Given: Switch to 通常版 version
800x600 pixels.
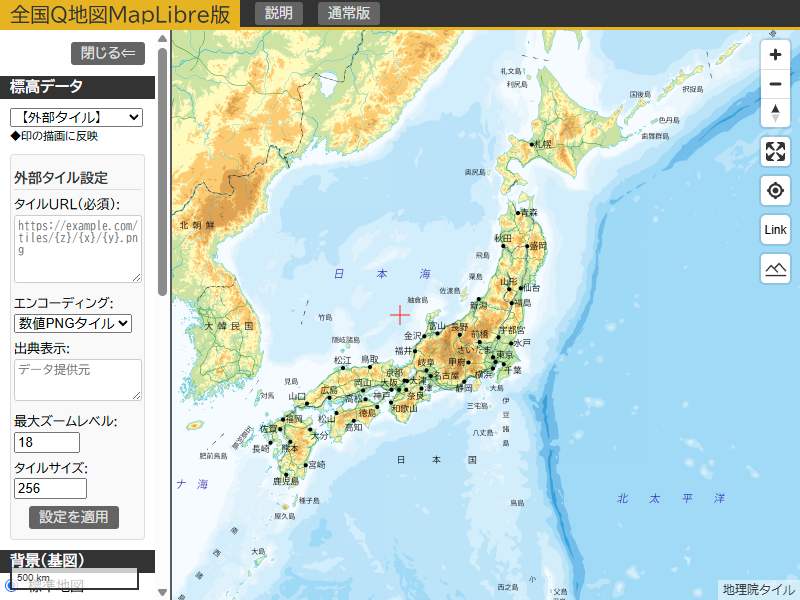Looking at the screenshot, I should tap(349, 14).
